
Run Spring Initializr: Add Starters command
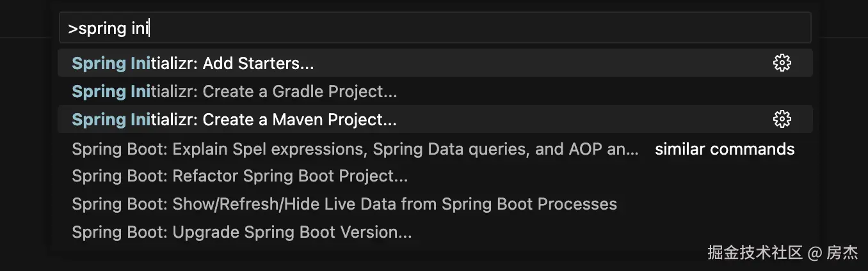point(256,63)
